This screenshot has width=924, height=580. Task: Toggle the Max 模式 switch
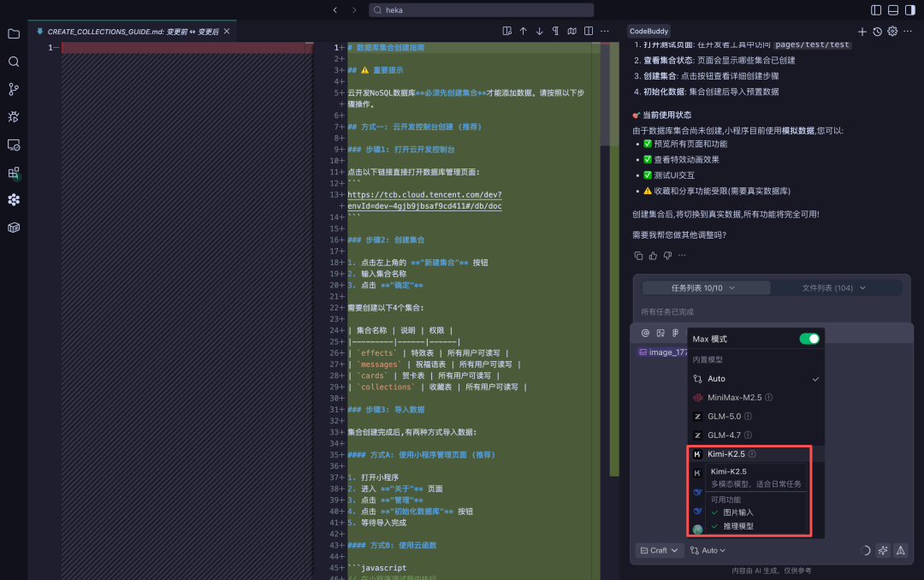tap(808, 339)
